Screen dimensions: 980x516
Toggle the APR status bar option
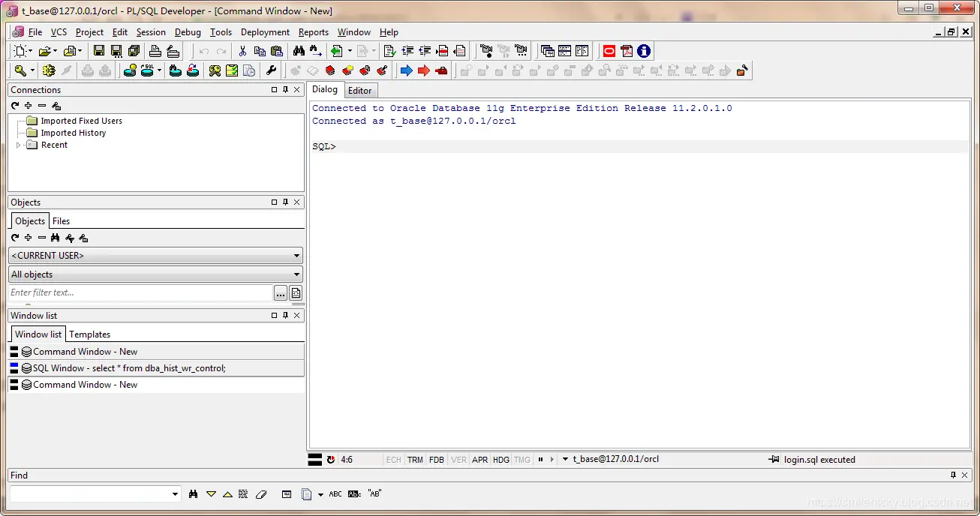coord(480,460)
